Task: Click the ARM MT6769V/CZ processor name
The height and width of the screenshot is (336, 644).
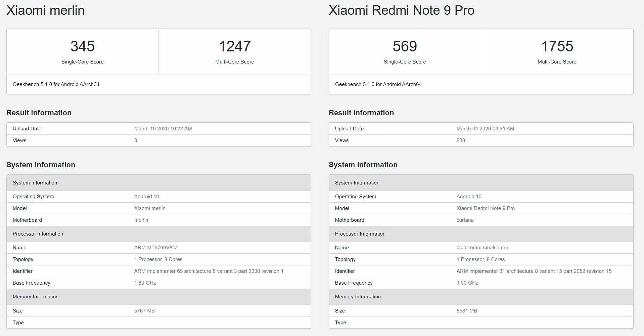Action: [156, 248]
